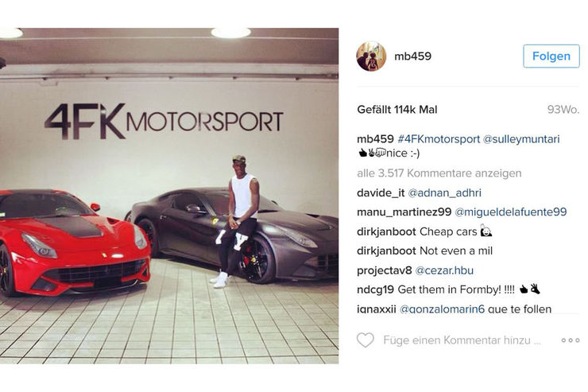
Task: Open ndcg19's profile
Action: (375, 289)
